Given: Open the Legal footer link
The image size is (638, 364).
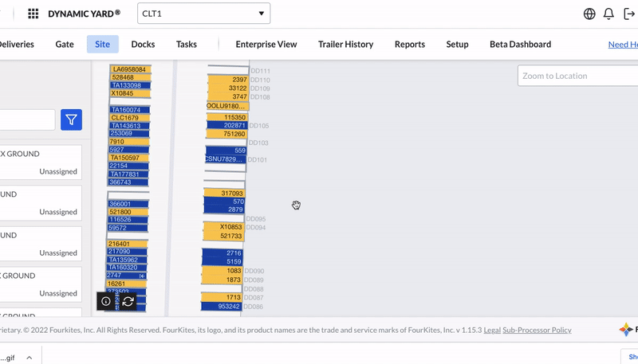Looking at the screenshot, I should pyautogui.click(x=491, y=330).
